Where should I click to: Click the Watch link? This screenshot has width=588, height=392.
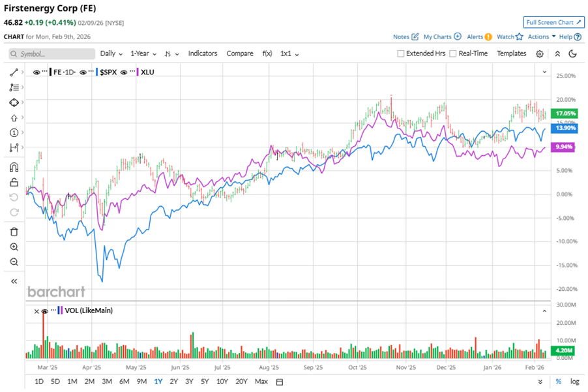pyautogui.click(x=505, y=37)
